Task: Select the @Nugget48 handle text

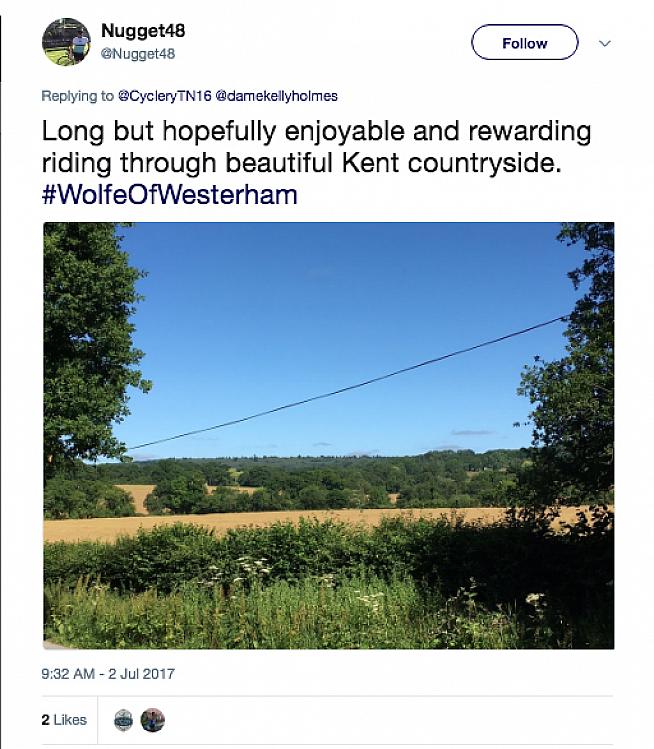Action: click(138, 54)
